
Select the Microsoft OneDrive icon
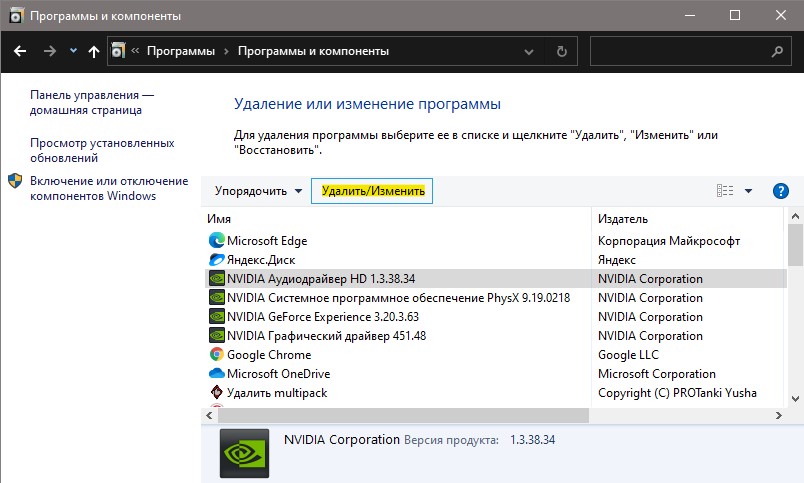pos(217,373)
